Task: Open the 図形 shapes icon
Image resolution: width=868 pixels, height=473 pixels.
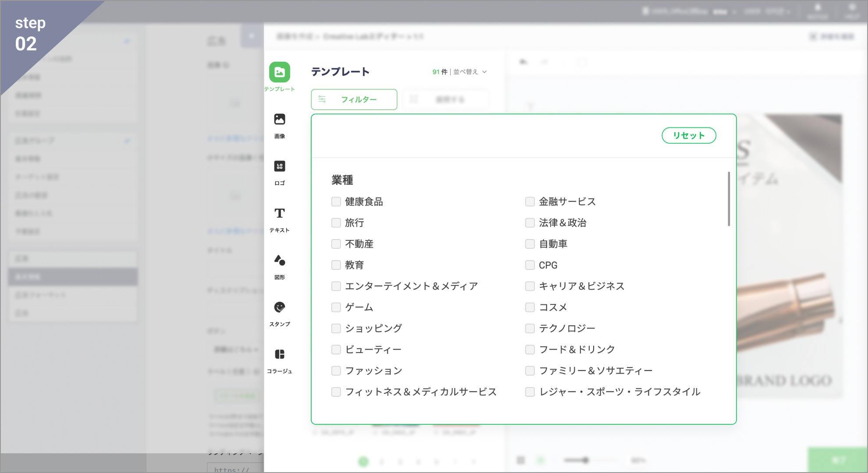Action: 279,261
